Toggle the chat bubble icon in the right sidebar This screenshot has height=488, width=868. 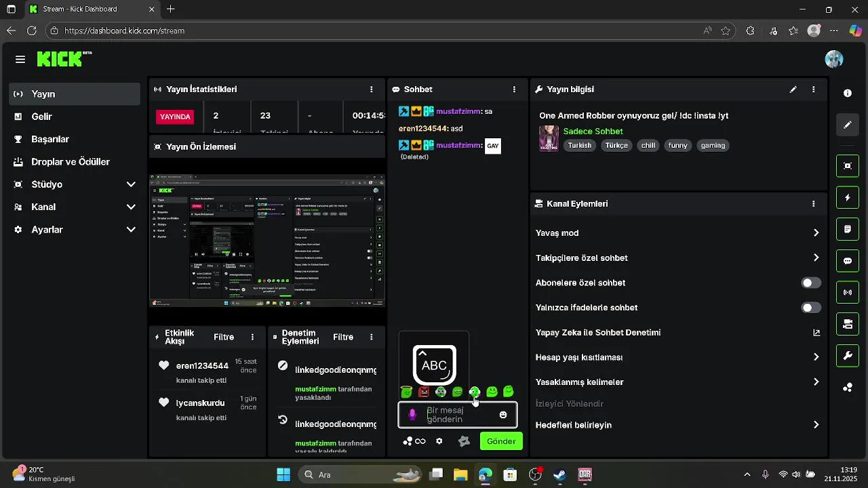(x=848, y=260)
